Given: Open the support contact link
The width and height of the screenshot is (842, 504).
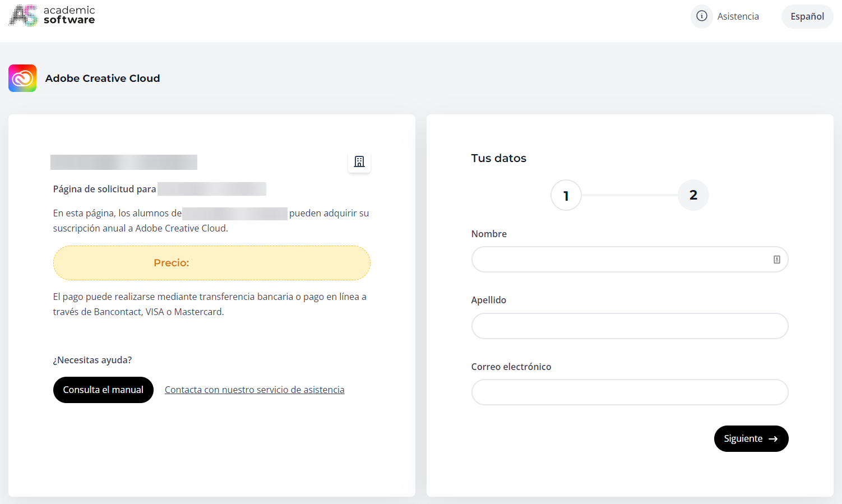Looking at the screenshot, I should coord(254,389).
